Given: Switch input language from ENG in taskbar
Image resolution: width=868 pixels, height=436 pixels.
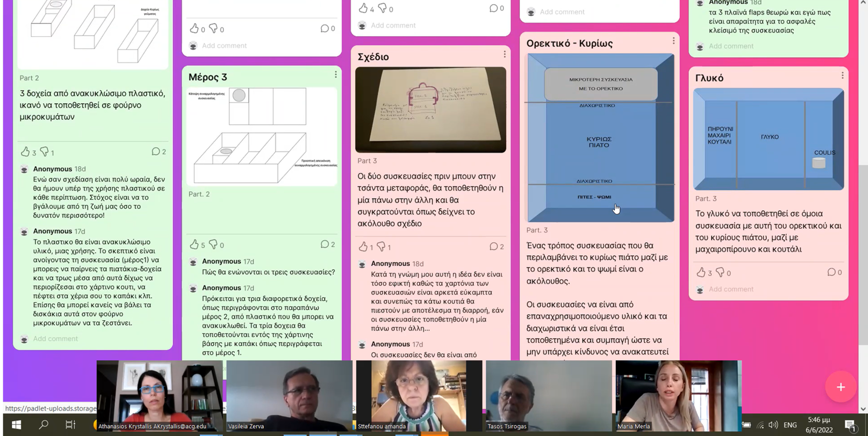Looking at the screenshot, I should click(790, 425).
